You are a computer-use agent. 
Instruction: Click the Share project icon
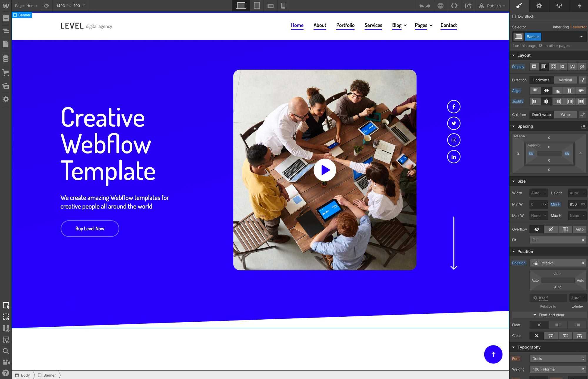[x=468, y=6]
